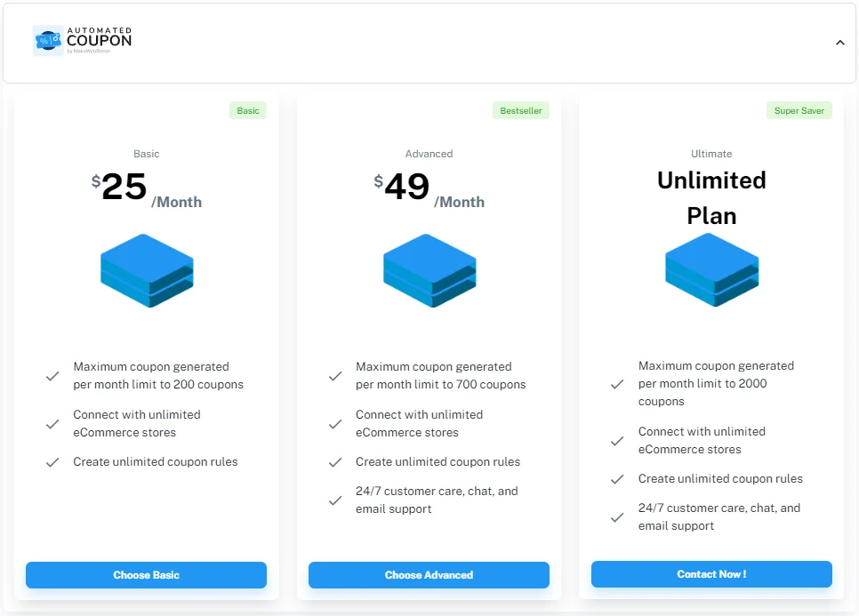Click the Bestseller badge on Advanced plan
859x616 pixels.
click(521, 110)
